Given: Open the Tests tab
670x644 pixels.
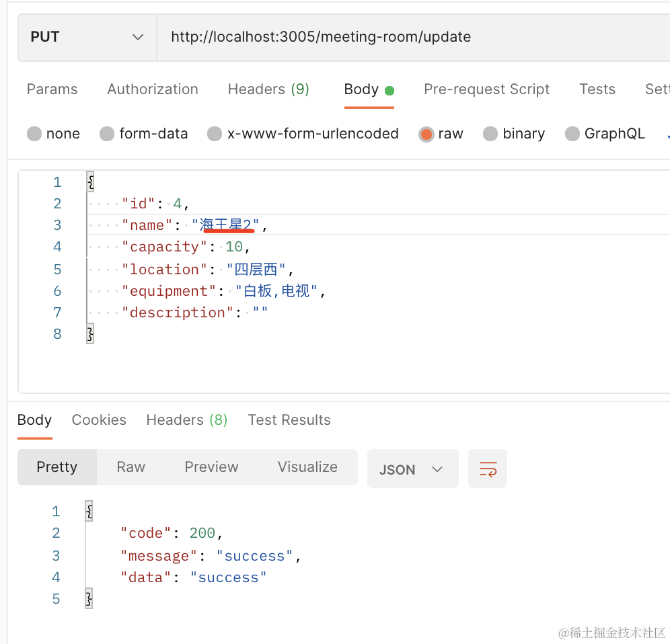Looking at the screenshot, I should [597, 89].
